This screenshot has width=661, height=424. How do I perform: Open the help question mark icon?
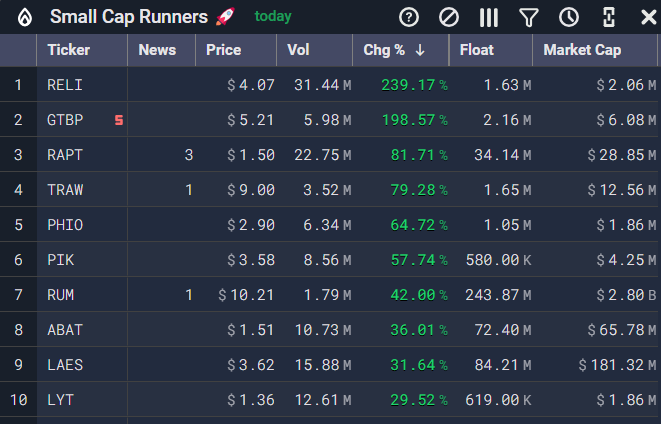pos(408,18)
